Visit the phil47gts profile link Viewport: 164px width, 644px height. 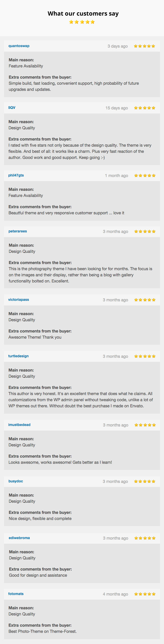pyautogui.click(x=16, y=175)
